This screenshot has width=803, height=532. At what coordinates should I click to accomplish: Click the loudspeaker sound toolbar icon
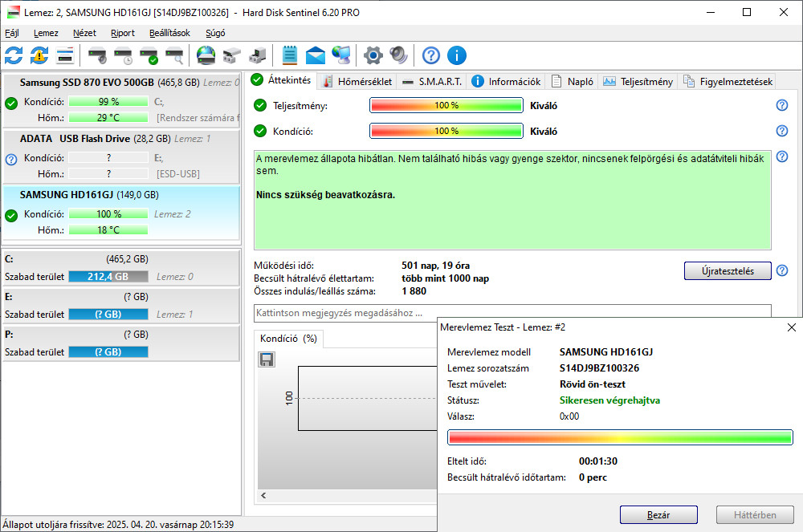tap(398, 55)
